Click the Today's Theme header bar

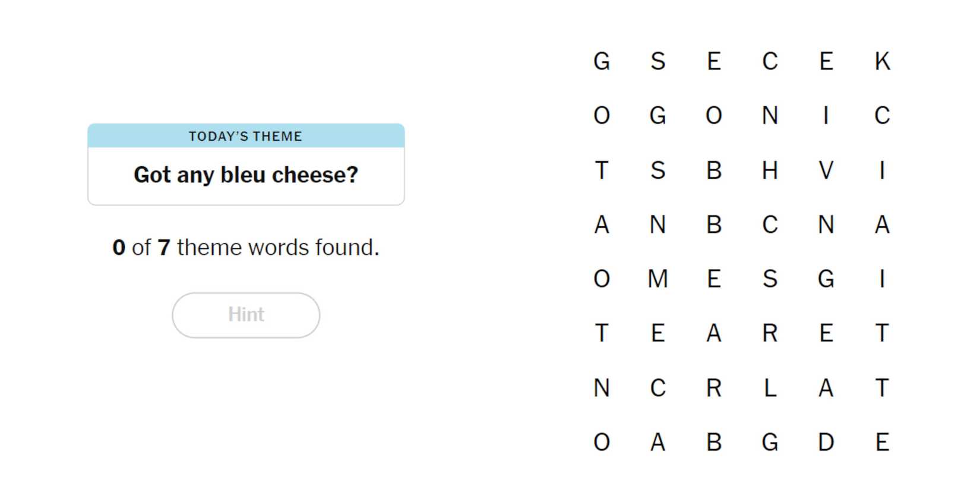246,136
